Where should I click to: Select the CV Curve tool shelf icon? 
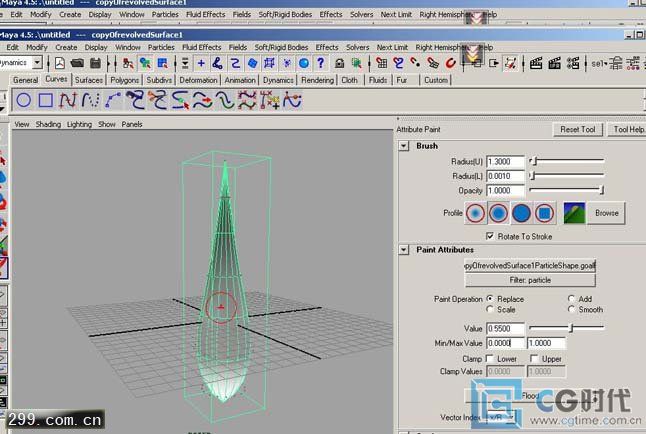point(68,100)
